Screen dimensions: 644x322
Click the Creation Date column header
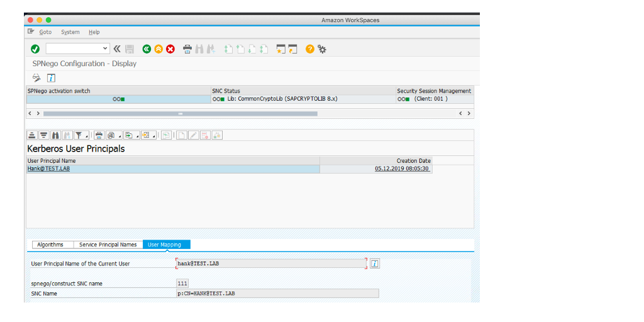(x=376, y=161)
